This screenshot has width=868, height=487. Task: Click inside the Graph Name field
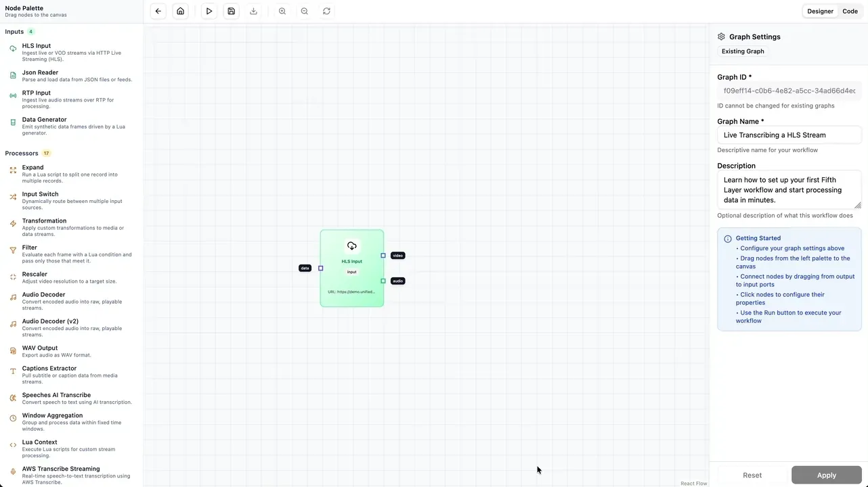789,135
